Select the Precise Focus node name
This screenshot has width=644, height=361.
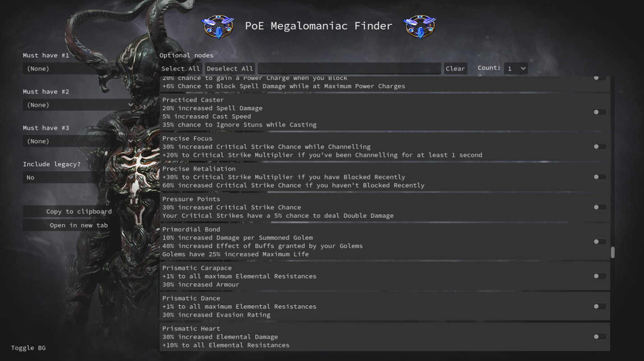187,138
